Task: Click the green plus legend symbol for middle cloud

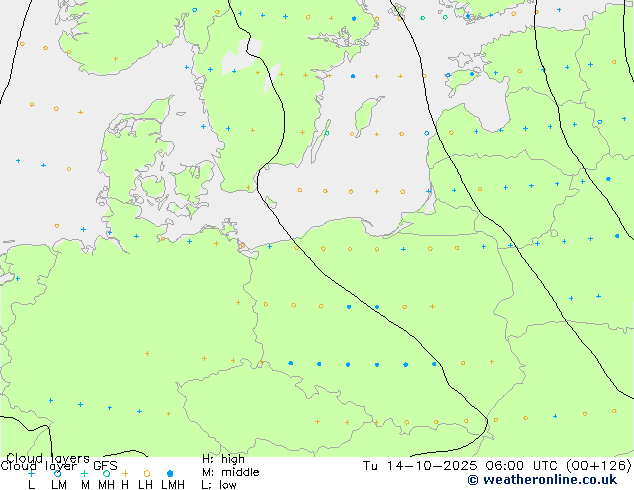Action: (x=84, y=473)
